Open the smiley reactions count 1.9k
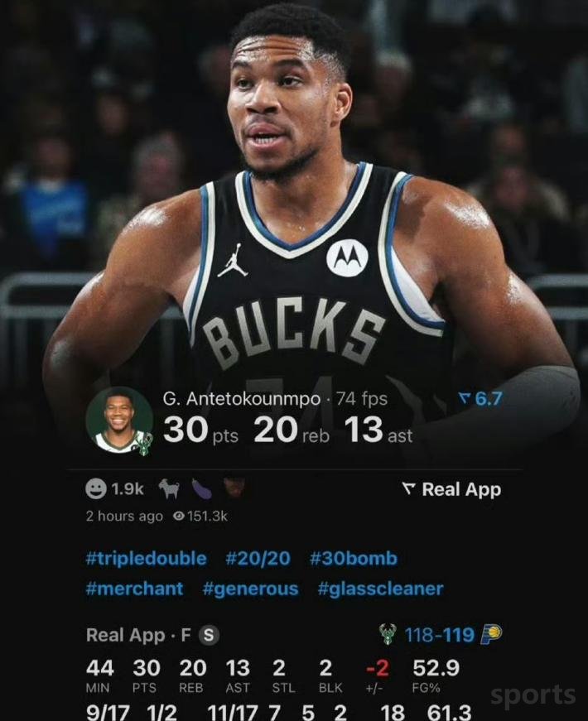The height and width of the screenshot is (721, 588). [x=114, y=488]
